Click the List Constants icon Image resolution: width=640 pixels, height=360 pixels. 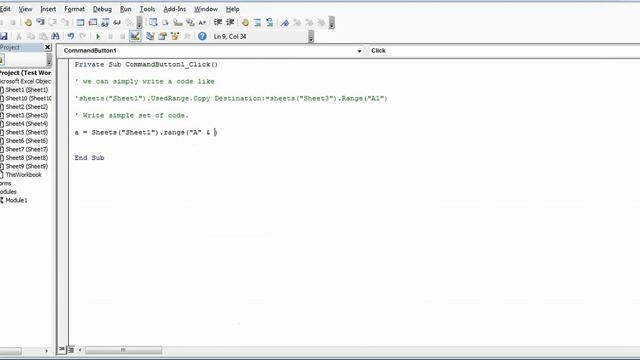tap(165, 22)
